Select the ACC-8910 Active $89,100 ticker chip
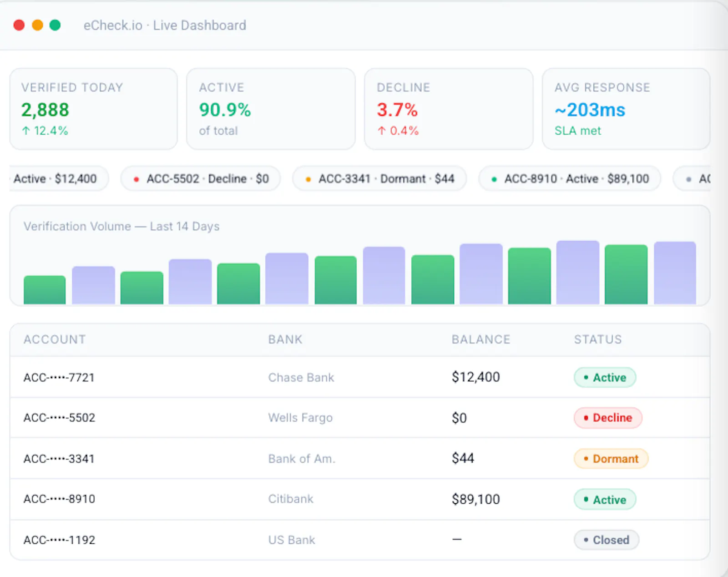Image resolution: width=728 pixels, height=577 pixels. [569, 178]
